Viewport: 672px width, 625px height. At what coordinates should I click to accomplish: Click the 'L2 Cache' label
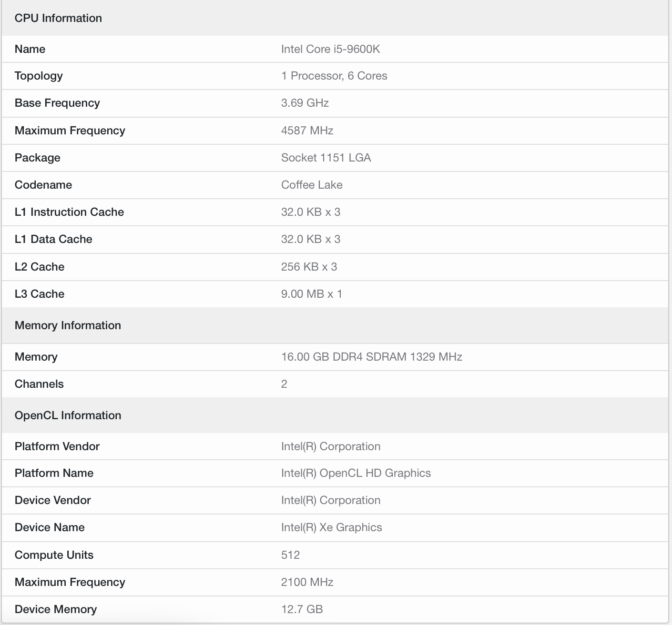(40, 267)
